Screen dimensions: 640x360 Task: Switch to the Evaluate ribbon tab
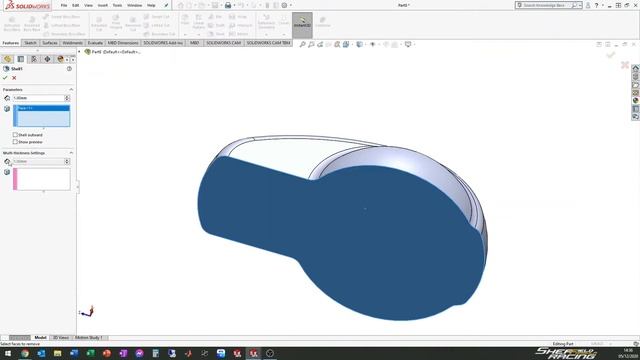pos(95,43)
